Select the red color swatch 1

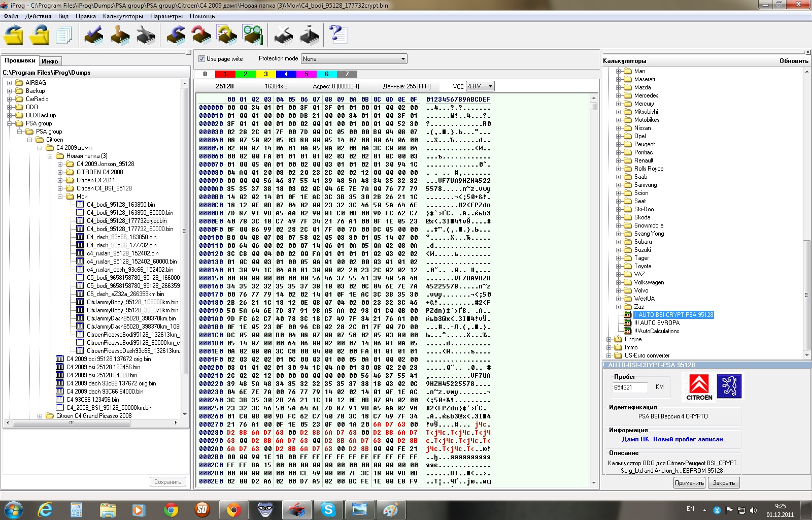pyautogui.click(x=225, y=74)
